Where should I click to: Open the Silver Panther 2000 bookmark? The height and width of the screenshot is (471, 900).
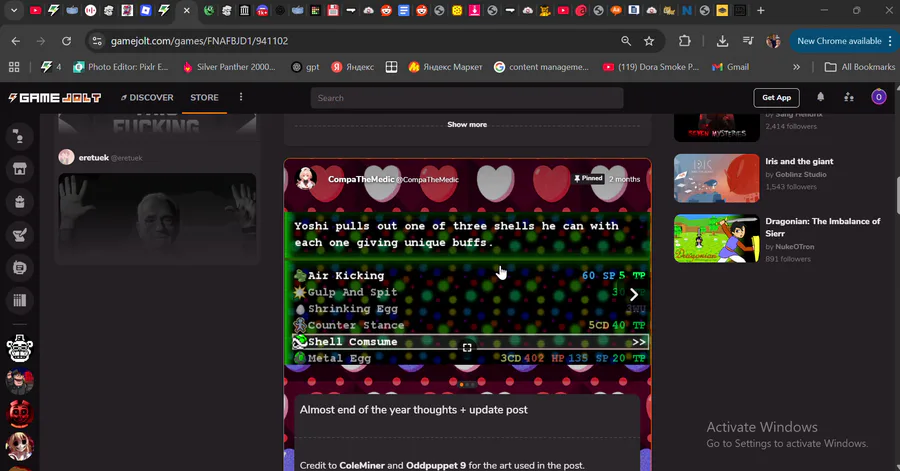228,67
